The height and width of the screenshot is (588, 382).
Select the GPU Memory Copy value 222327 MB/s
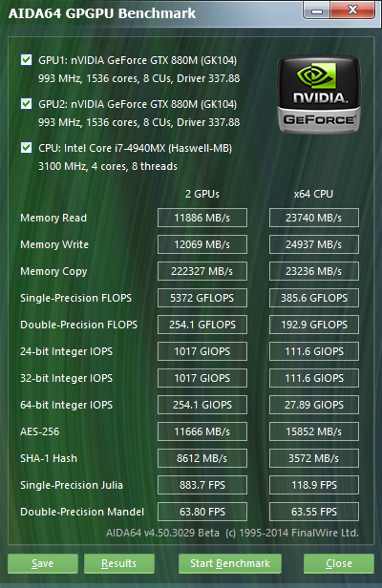tap(202, 271)
